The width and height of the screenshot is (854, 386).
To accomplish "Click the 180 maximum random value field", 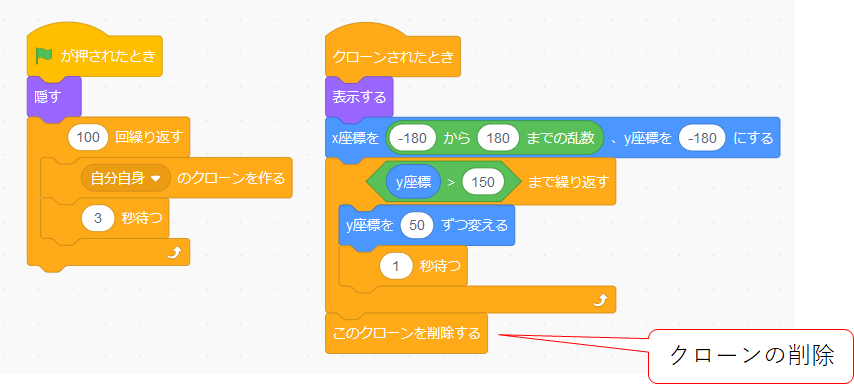I will pos(498,138).
